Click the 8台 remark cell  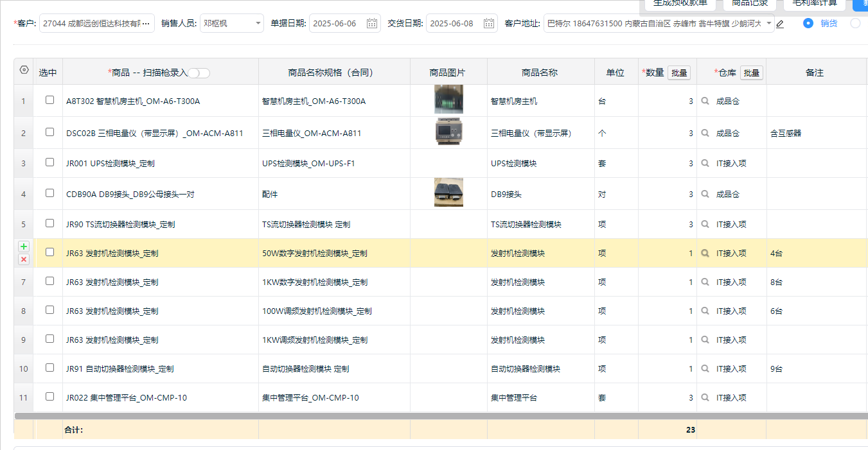click(816, 282)
